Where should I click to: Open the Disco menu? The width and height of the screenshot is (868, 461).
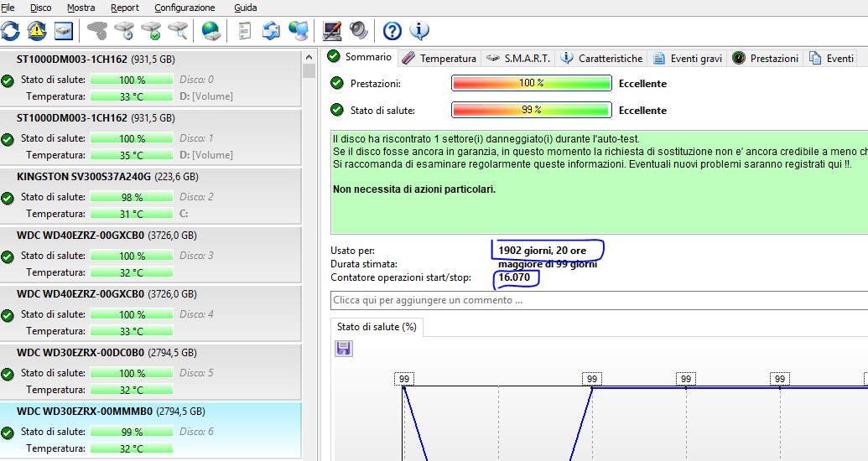pyautogui.click(x=40, y=8)
